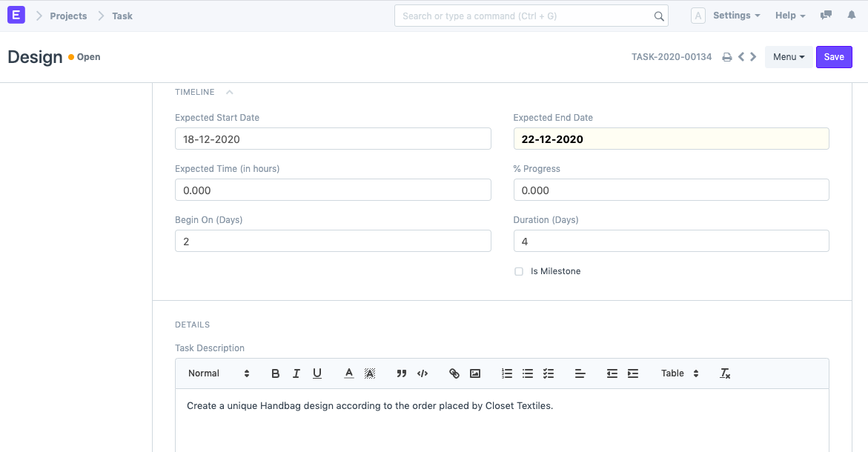Clear formatting with the remove-format icon
Viewport: 868px width, 452px height.
(x=724, y=373)
